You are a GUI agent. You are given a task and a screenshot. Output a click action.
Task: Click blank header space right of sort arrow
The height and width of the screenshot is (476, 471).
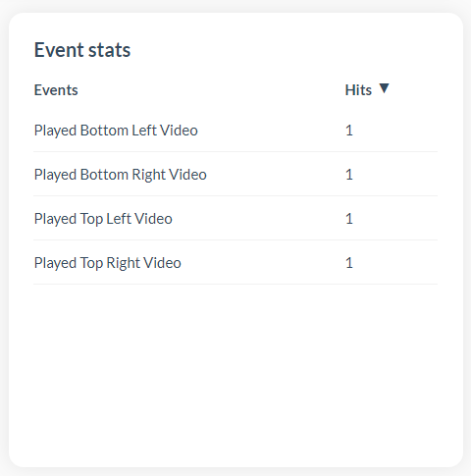414,90
